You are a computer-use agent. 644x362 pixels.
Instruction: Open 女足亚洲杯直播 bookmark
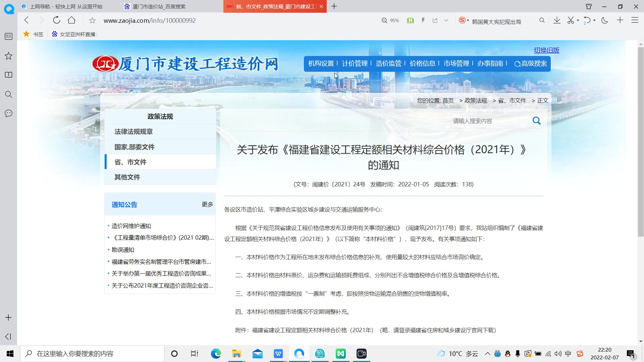tap(74, 34)
